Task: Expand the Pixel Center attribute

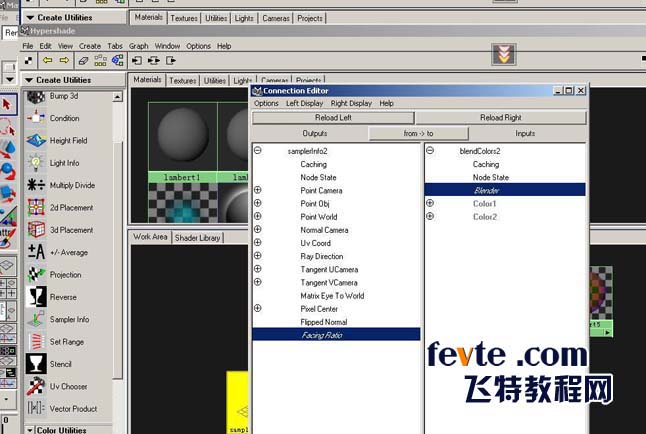Action: [257, 308]
